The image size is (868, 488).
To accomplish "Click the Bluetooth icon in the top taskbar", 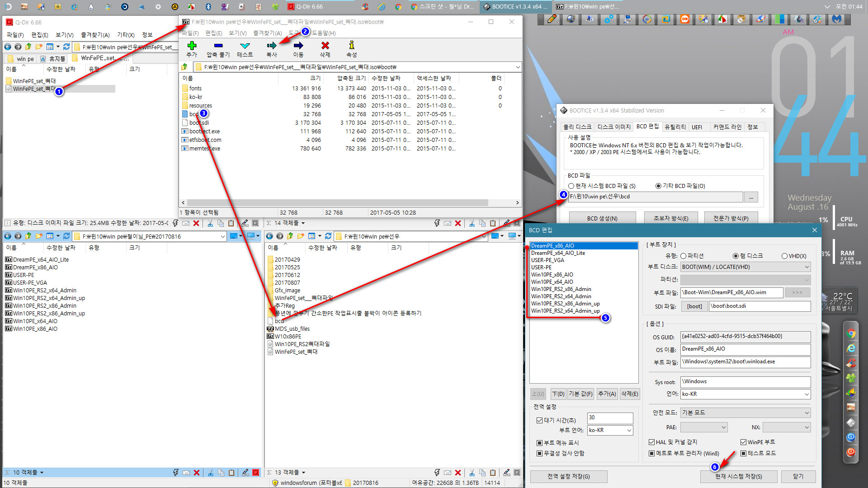I will pyautogui.click(x=208, y=7).
